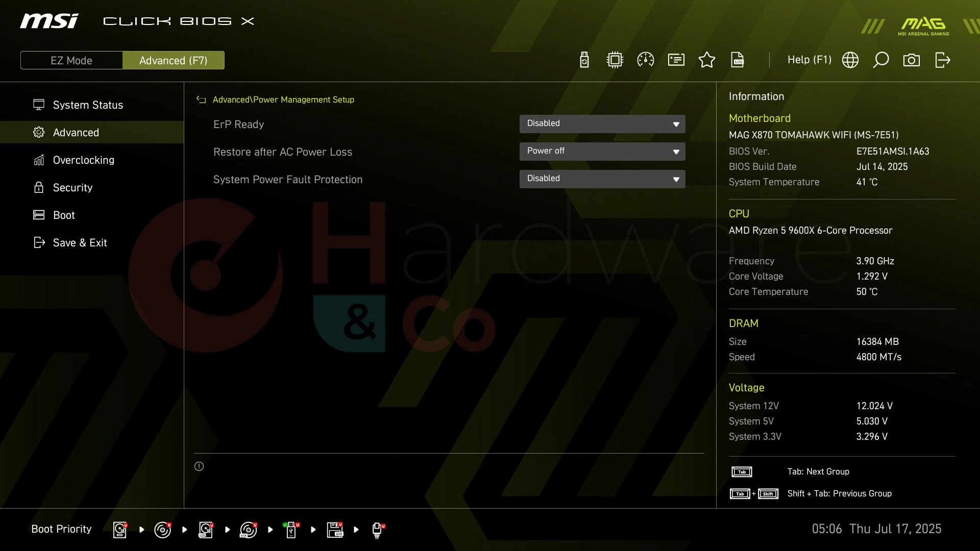Open the speedometer performance gauge icon
The image size is (980, 551).
(x=646, y=60)
